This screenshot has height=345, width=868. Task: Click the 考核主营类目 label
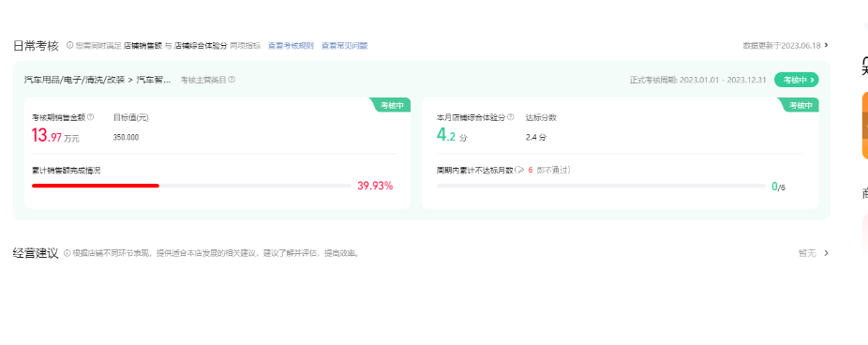pos(203,80)
